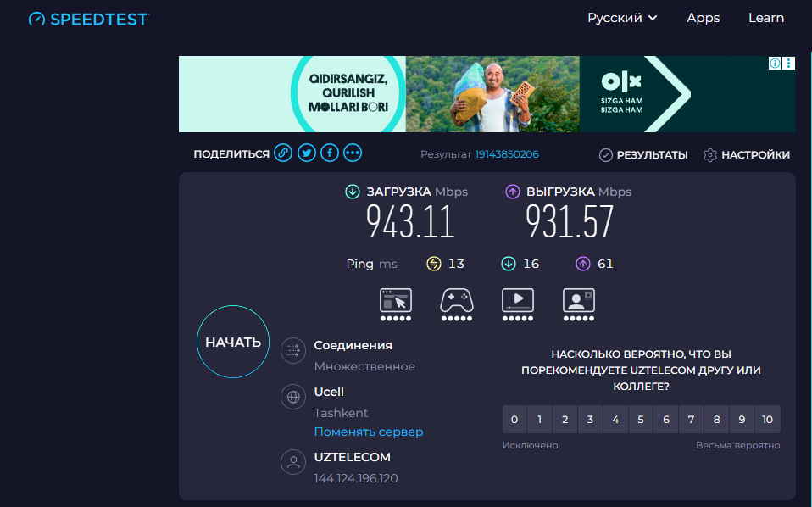
Task: Click the connections icon beside Соединения
Action: pos(293,351)
